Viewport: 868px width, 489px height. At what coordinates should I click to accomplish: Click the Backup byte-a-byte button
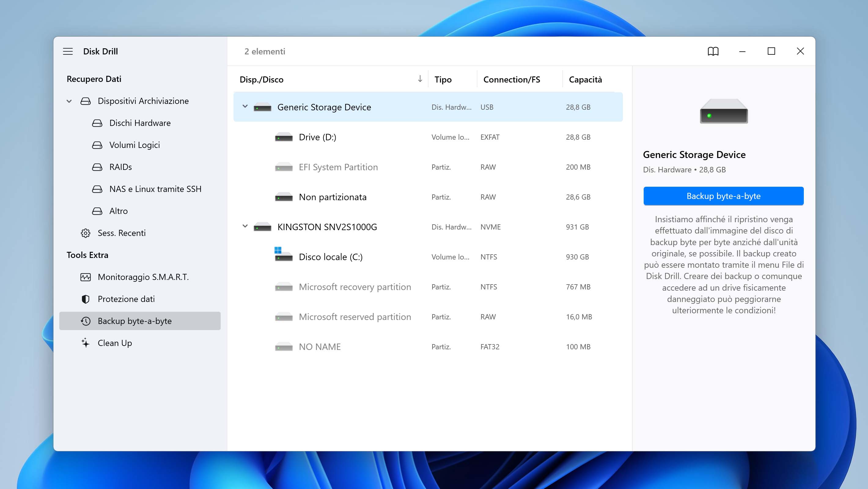724,196
